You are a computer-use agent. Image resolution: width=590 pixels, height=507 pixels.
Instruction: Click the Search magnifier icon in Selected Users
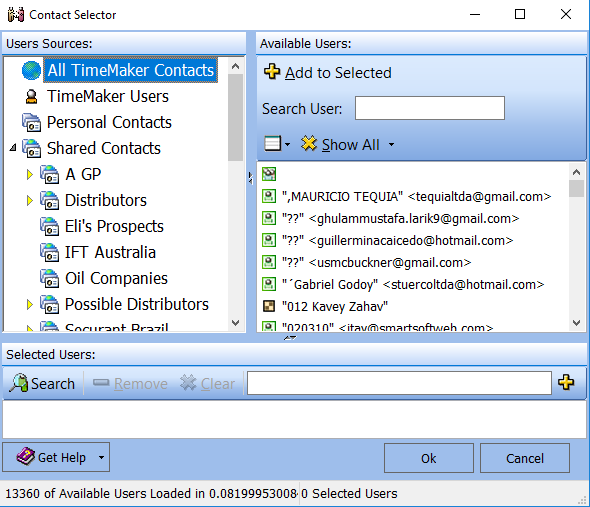[19, 383]
